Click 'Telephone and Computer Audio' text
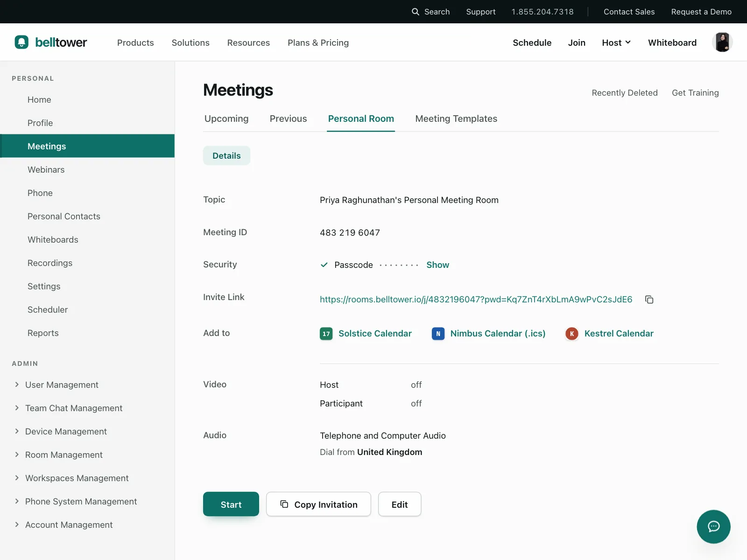Screen dimensions: 747x560 coord(383,436)
